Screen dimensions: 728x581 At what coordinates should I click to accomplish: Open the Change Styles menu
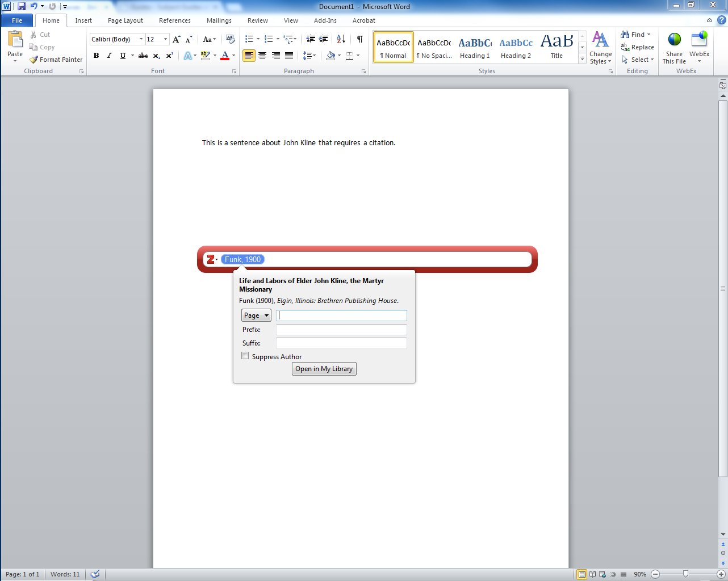pyautogui.click(x=600, y=48)
